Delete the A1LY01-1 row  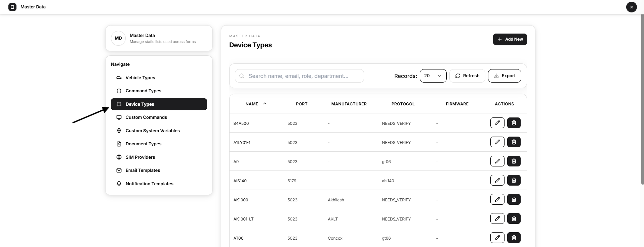514,142
